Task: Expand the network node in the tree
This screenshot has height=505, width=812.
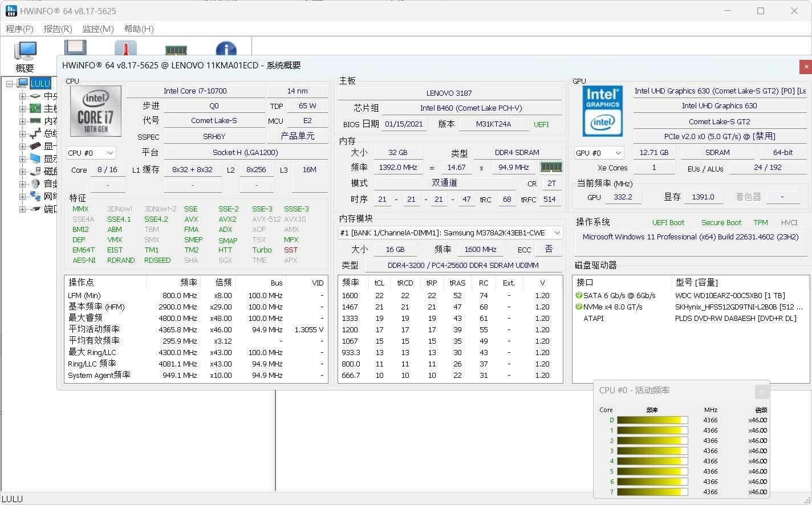Action: tap(22, 197)
